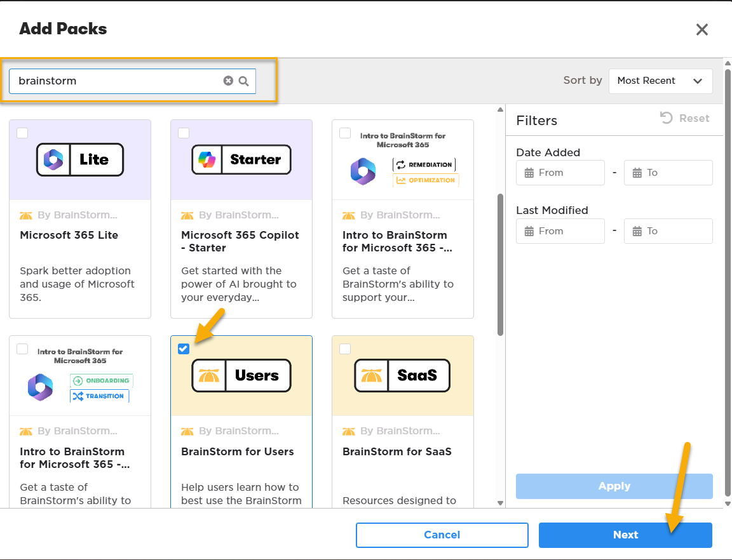Click the pack list scroll down arrow
The image size is (732, 560).
click(x=501, y=503)
